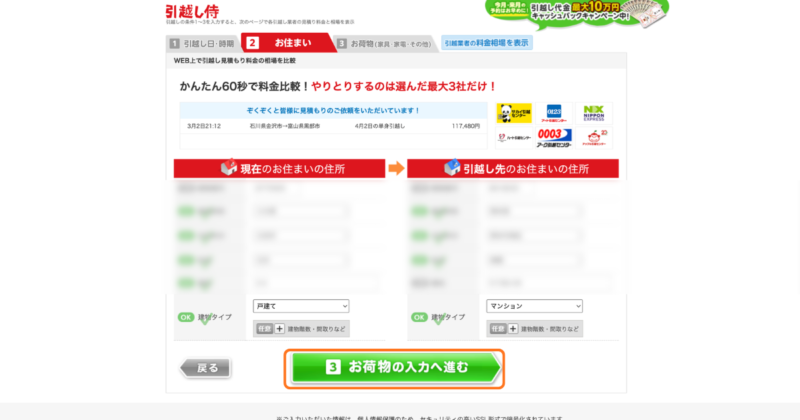Open the 料金相場を表示 price link

[486, 42]
